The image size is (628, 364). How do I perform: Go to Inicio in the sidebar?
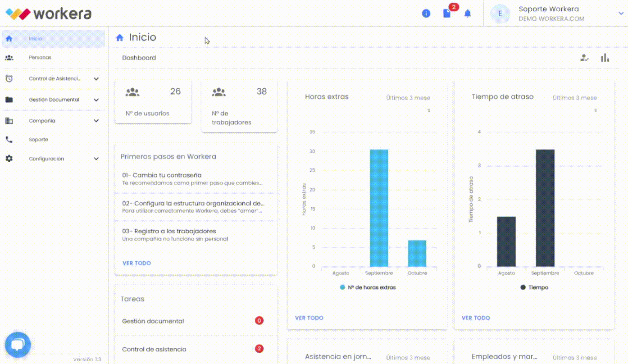pos(35,39)
